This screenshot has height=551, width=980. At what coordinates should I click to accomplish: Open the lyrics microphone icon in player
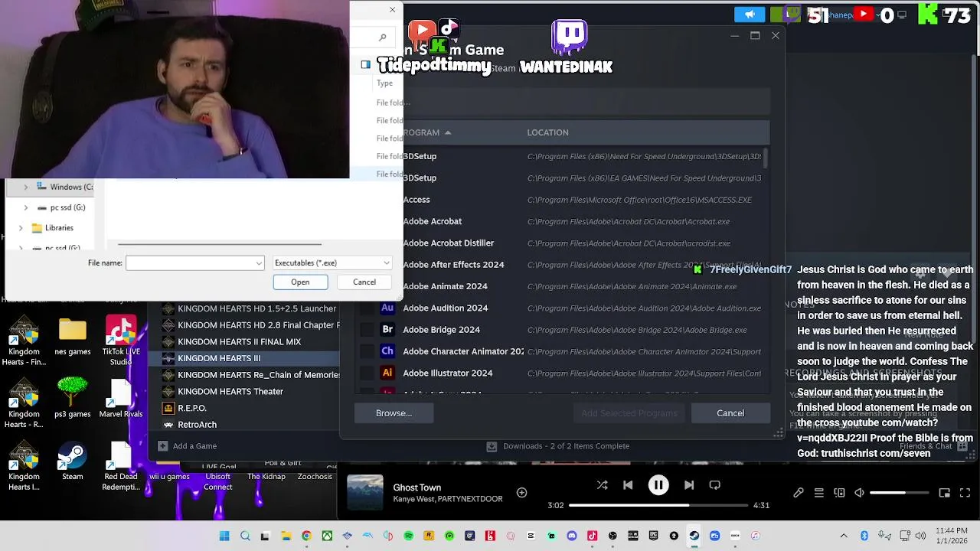799,493
